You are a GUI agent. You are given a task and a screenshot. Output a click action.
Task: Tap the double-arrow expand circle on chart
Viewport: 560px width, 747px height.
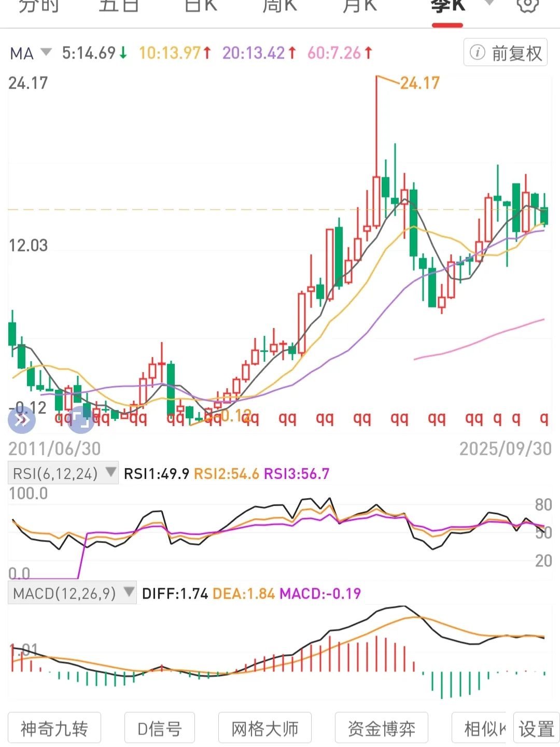[22, 419]
